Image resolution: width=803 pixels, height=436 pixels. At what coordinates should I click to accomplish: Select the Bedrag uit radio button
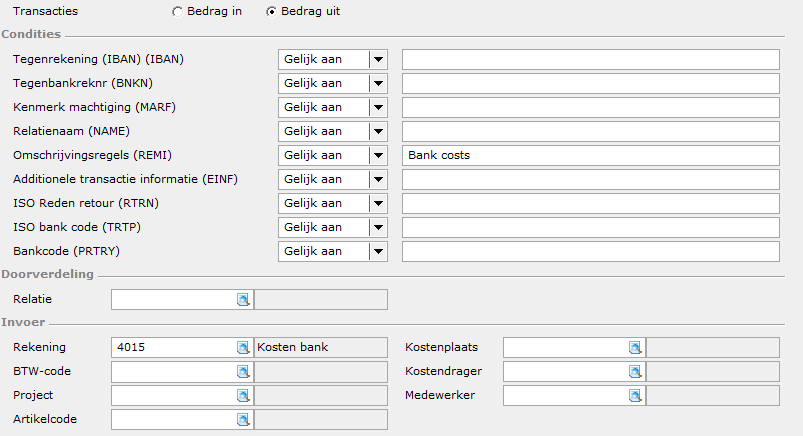[271, 12]
